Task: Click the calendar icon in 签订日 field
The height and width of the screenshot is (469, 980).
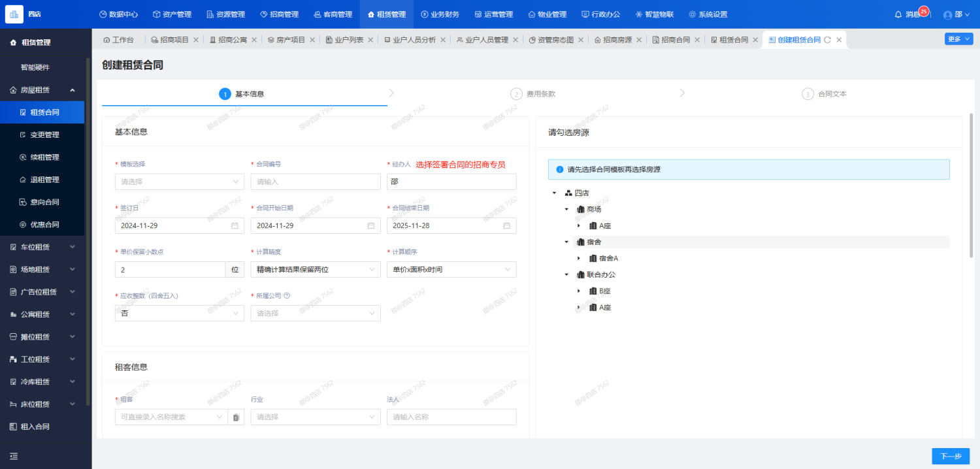Action: [235, 226]
